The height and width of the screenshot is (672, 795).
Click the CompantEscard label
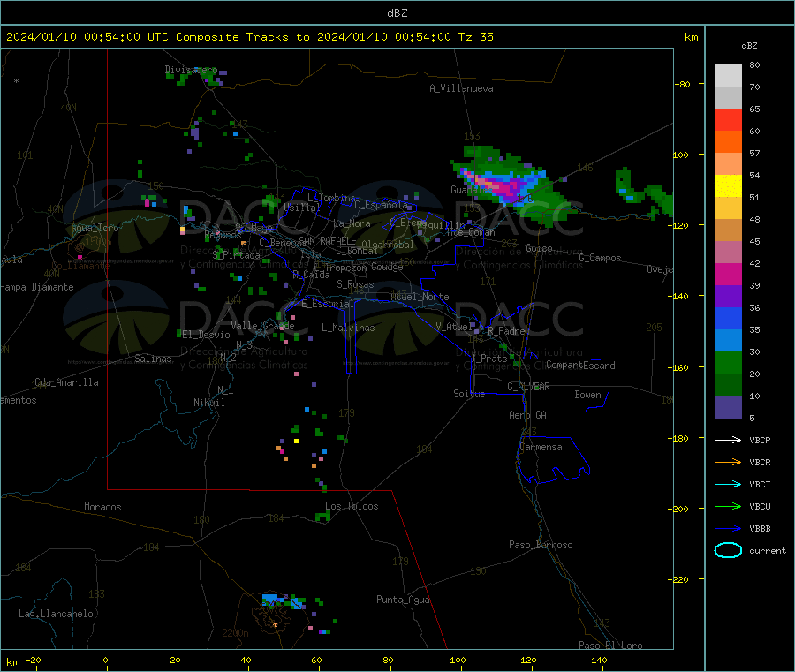click(580, 366)
